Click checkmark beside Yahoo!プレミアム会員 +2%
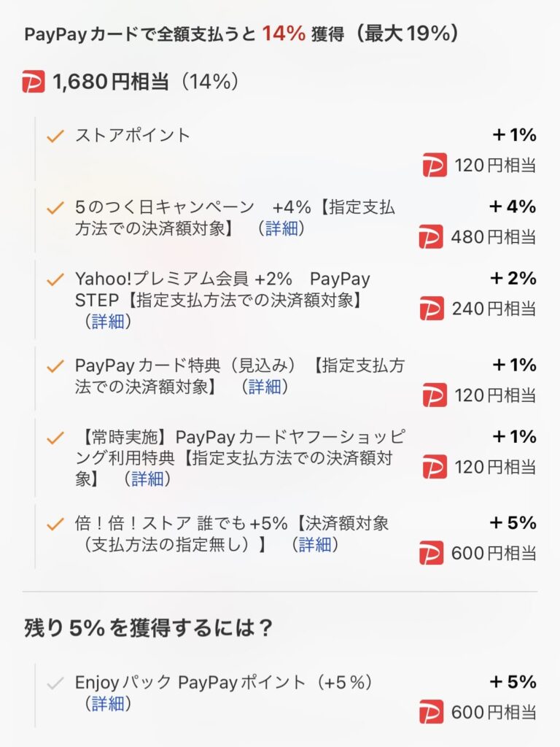Screen dimensions: 560x747 55,279
